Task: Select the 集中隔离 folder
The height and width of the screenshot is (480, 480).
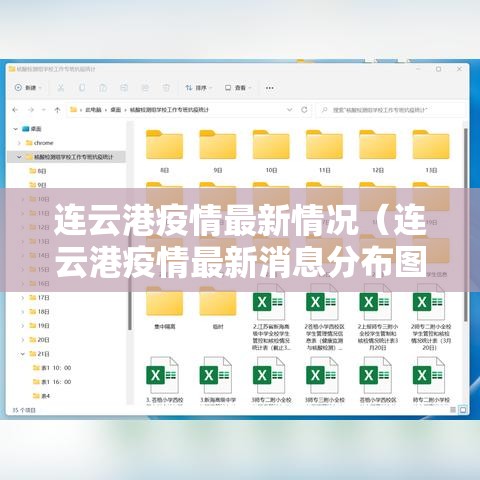Action: click(x=164, y=308)
